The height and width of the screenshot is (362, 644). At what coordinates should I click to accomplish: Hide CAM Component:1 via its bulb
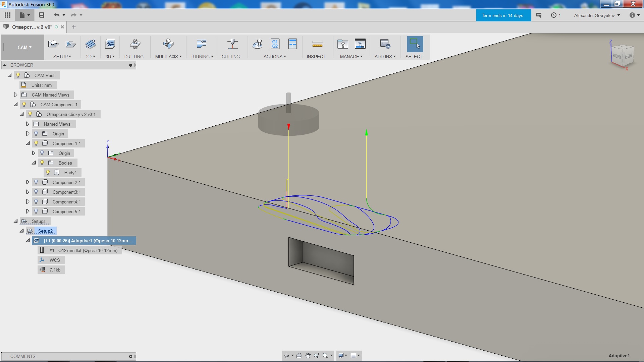[24, 105]
